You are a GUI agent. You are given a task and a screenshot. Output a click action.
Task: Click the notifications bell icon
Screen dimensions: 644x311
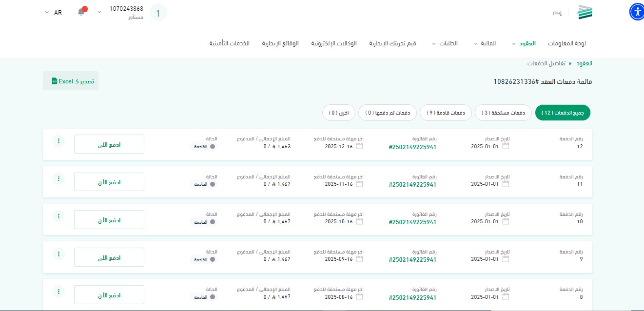click(x=81, y=12)
